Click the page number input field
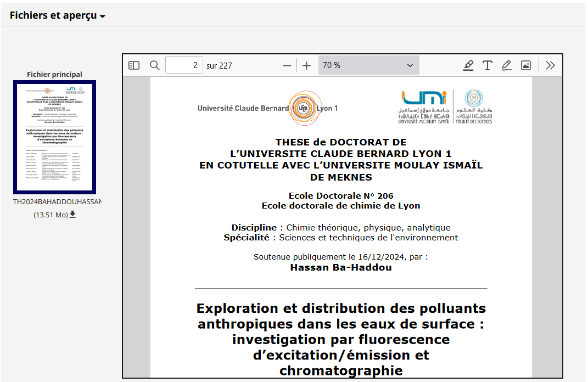Screen dimensions: 588x382 [184, 65]
